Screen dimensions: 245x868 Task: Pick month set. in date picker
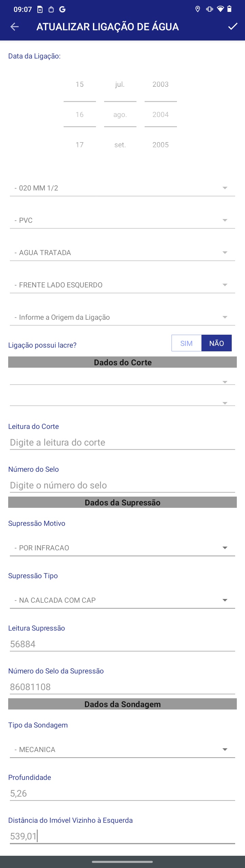coord(120,145)
